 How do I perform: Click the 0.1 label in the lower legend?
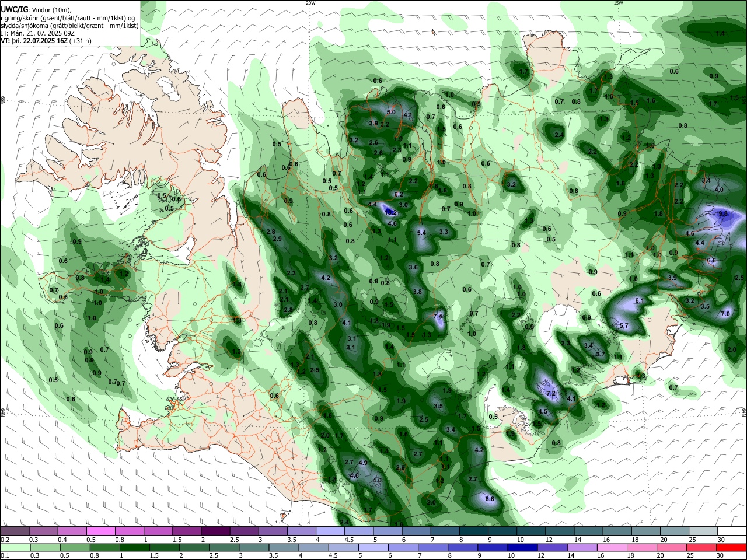point(5,556)
